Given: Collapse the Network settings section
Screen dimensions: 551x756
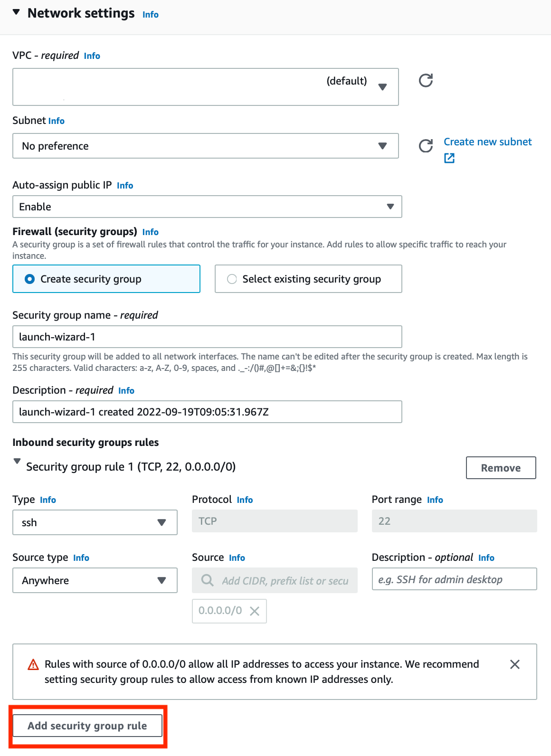Looking at the screenshot, I should point(17,13).
